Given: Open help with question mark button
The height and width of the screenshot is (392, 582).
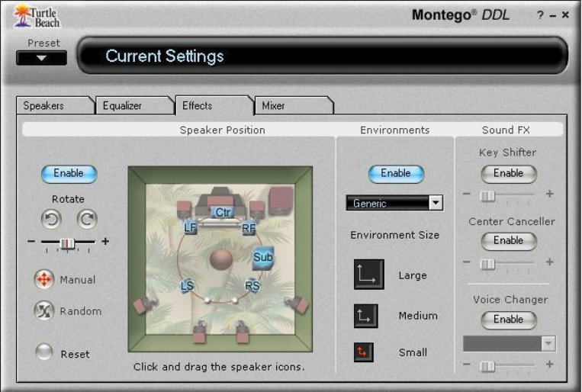Looking at the screenshot, I should point(540,14).
